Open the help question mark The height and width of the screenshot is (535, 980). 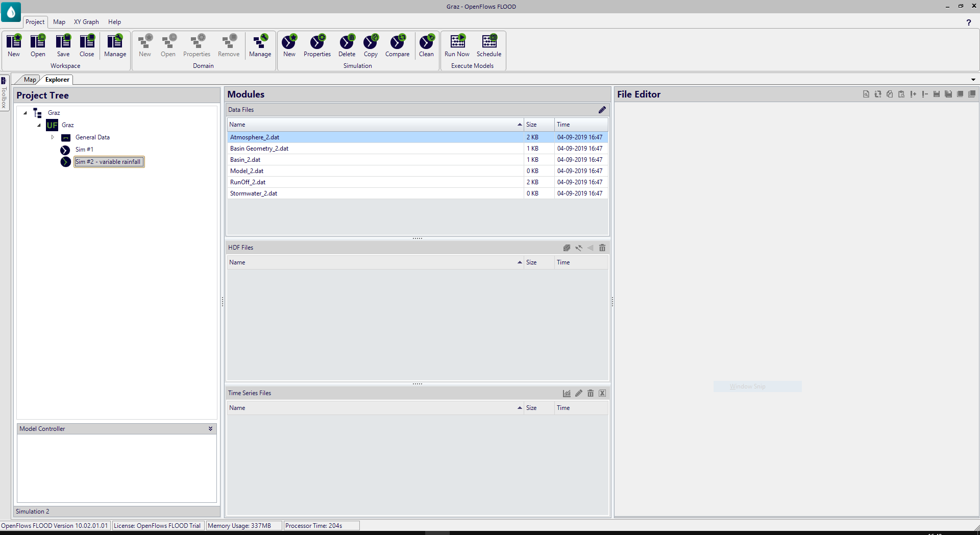(968, 22)
